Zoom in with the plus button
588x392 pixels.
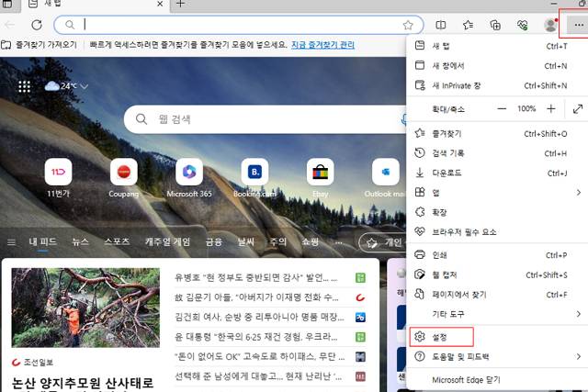point(551,108)
